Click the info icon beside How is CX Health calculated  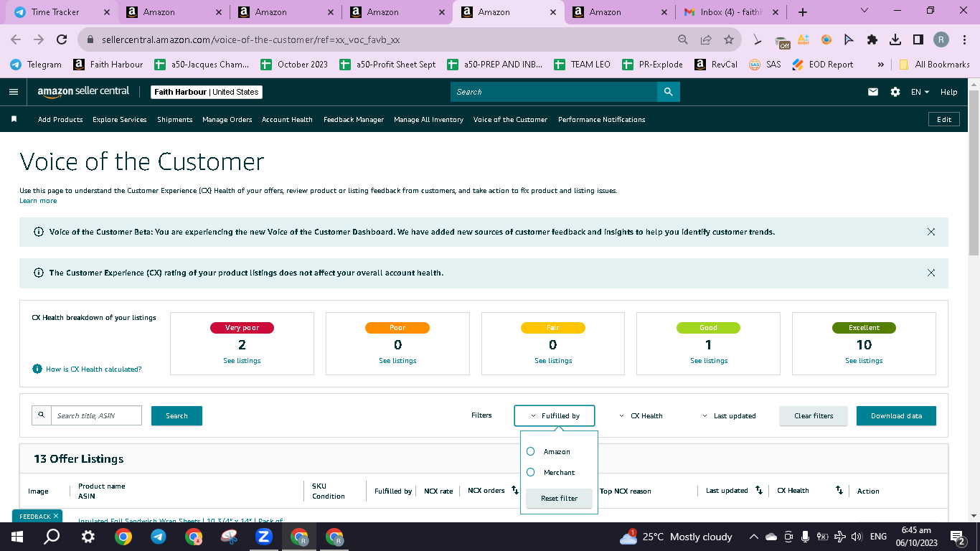[37, 369]
